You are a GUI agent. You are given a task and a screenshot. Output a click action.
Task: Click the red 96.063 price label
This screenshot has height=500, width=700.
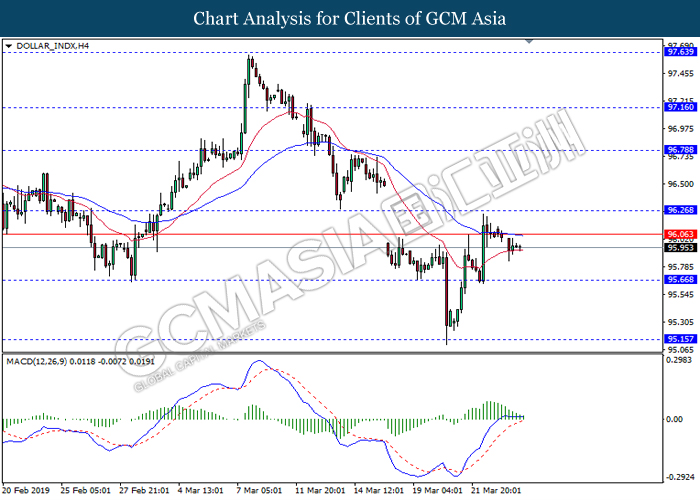680,234
